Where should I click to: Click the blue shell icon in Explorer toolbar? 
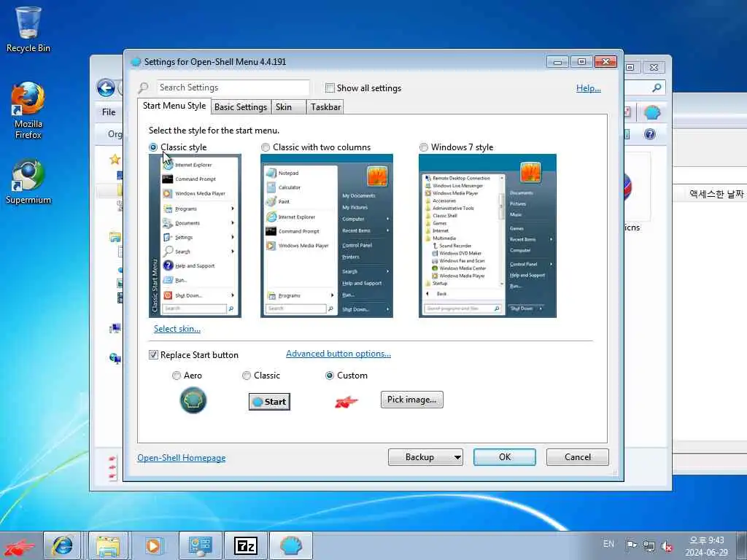click(651, 113)
